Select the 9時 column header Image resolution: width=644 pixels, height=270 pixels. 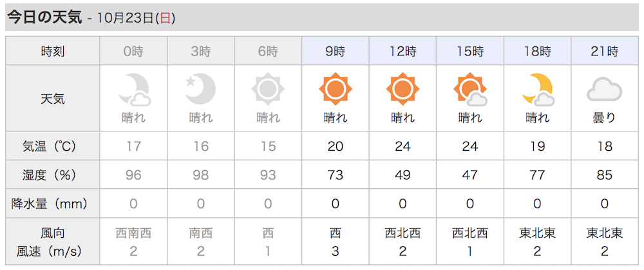pyautogui.click(x=336, y=50)
